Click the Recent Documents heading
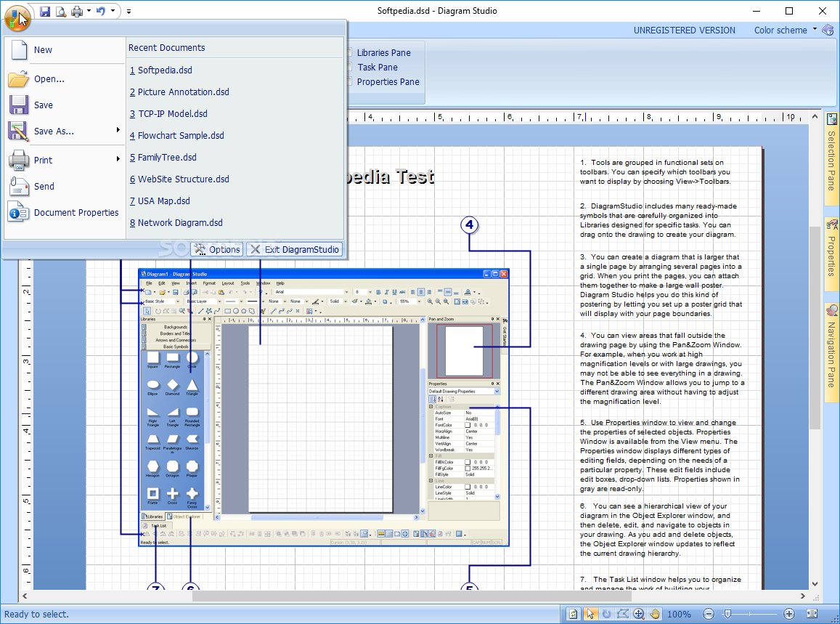 [166, 48]
